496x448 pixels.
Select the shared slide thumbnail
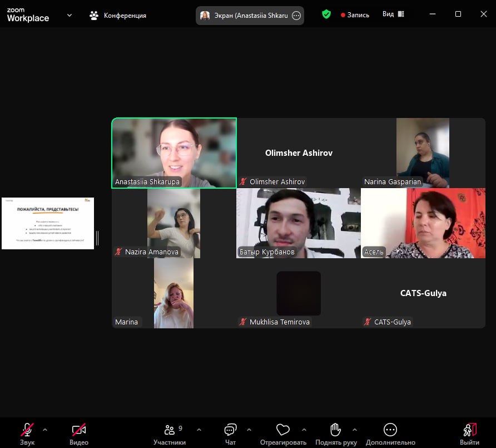coord(48,223)
